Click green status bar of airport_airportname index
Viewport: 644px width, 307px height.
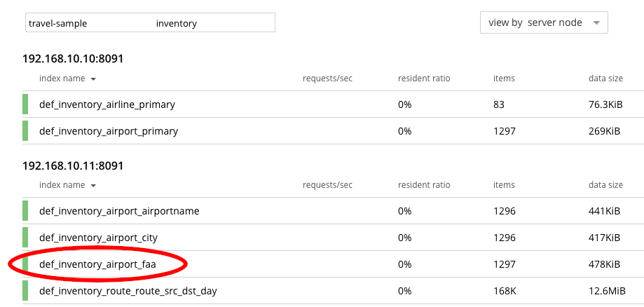(25, 211)
